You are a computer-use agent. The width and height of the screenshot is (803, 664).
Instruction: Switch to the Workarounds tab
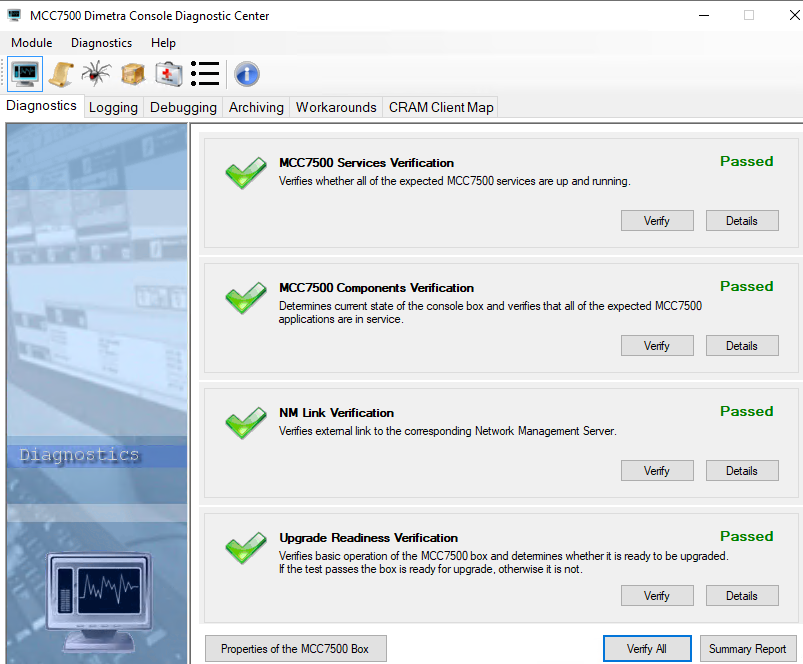pyautogui.click(x=336, y=108)
